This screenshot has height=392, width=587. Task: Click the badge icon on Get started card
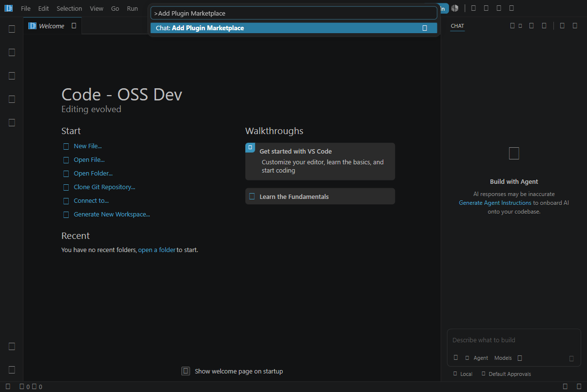pos(250,147)
